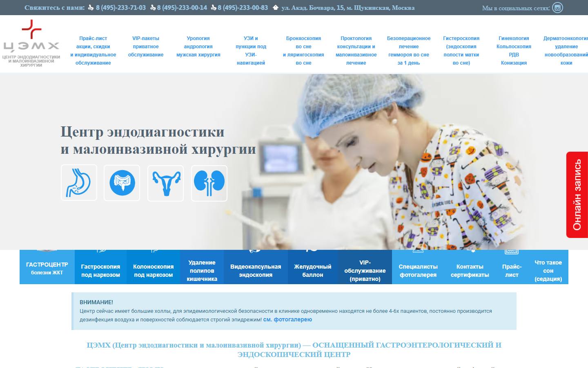Click Центр эндодиагностики banner heading
This screenshot has height=368, width=588.
tap(158, 140)
